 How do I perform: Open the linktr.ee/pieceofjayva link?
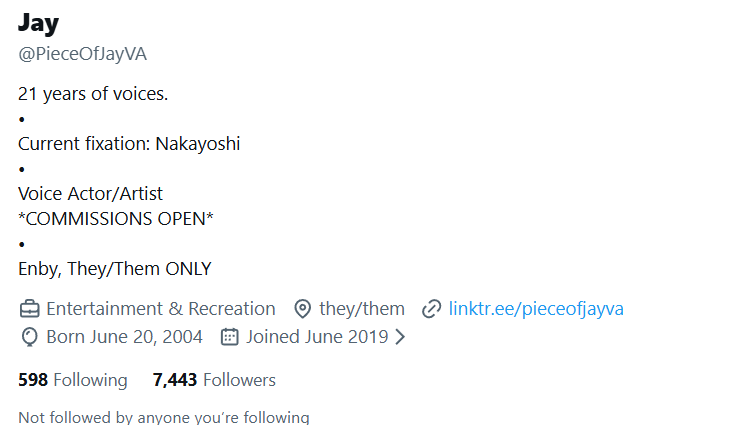(x=536, y=309)
